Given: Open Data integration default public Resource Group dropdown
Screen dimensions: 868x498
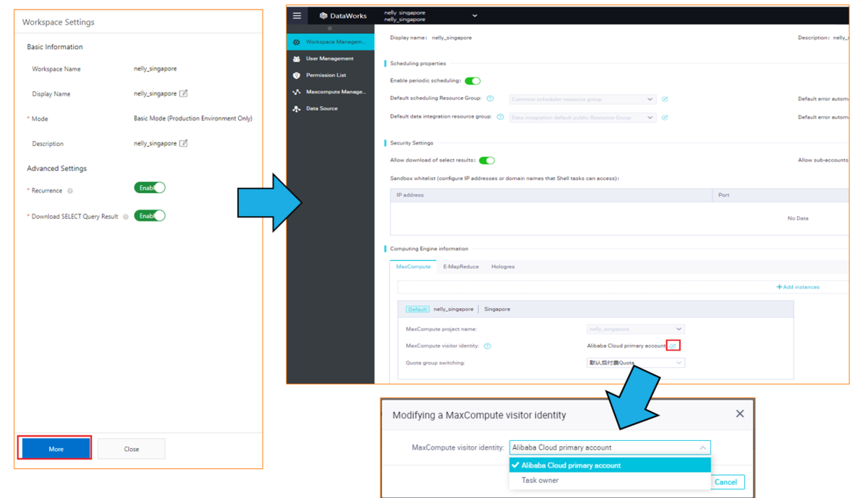Looking at the screenshot, I should pyautogui.click(x=582, y=117).
